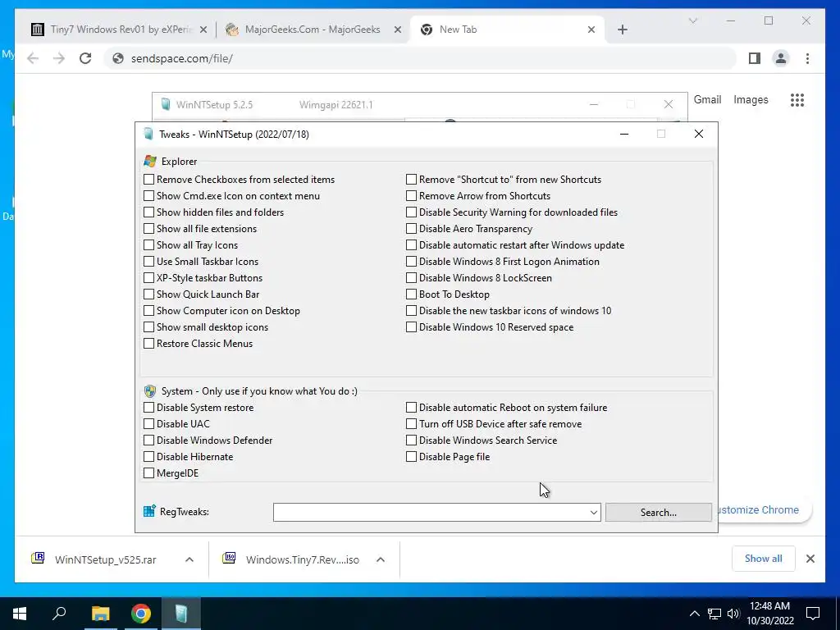840x630 pixels.
Task: Check Disable automatic Reboot on system failure
Action: click(411, 408)
